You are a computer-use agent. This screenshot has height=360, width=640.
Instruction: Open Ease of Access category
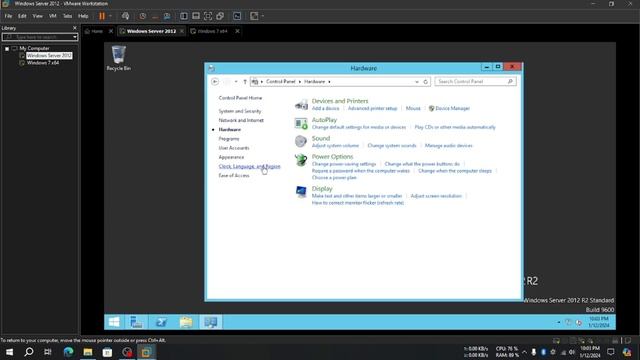[x=234, y=176]
